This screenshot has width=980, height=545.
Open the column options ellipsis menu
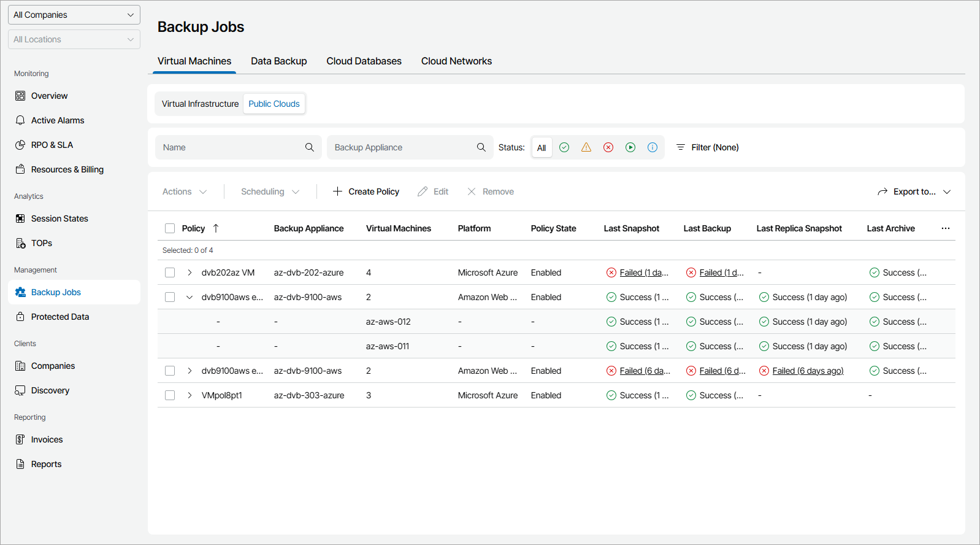946,228
